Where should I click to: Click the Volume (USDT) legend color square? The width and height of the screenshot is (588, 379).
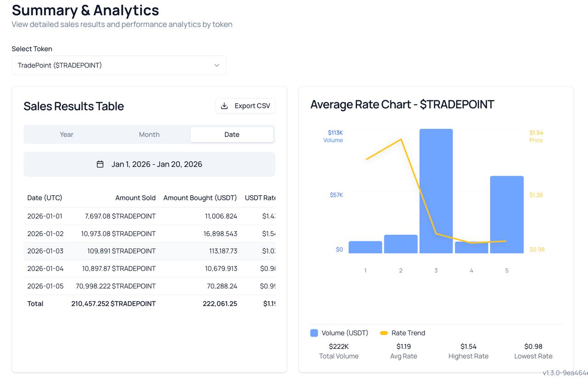[315, 333]
